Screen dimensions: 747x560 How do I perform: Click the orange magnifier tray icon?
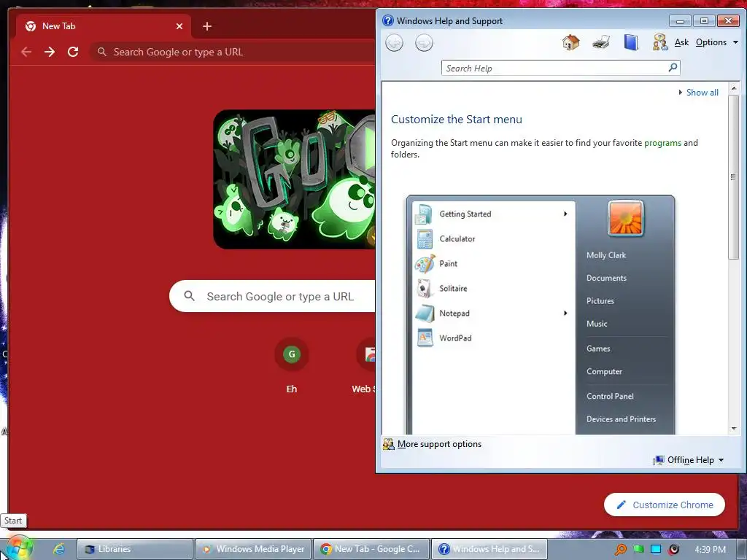click(x=620, y=549)
